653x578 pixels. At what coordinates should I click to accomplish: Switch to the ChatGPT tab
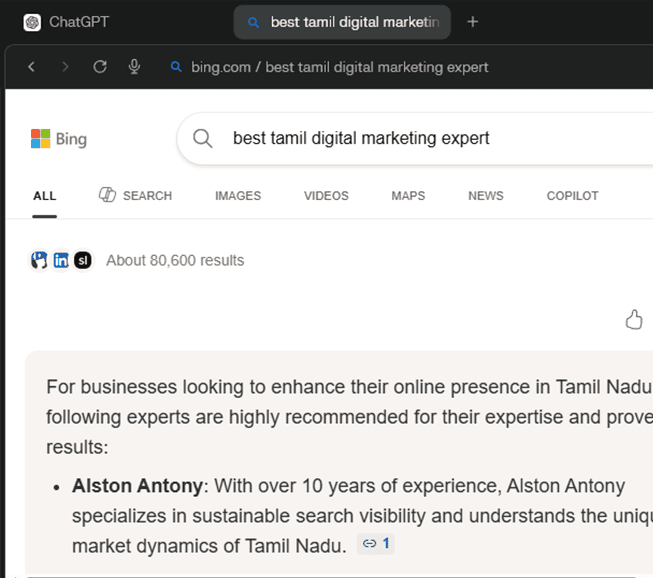tap(67, 22)
